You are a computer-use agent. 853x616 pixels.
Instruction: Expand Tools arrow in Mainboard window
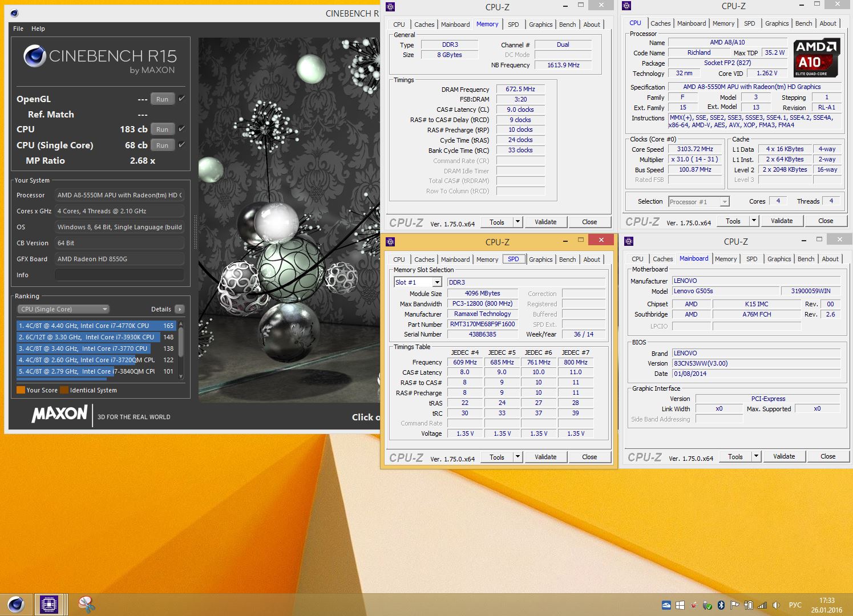pyautogui.click(x=756, y=456)
